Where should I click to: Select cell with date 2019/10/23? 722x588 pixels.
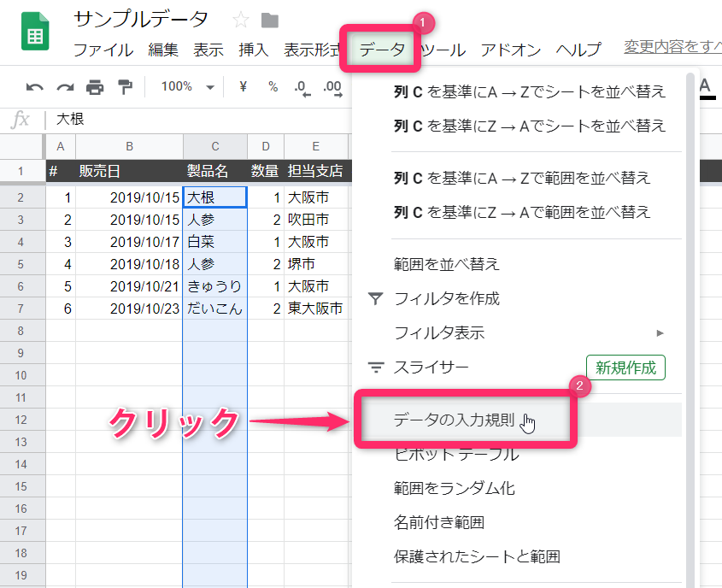coord(129,308)
